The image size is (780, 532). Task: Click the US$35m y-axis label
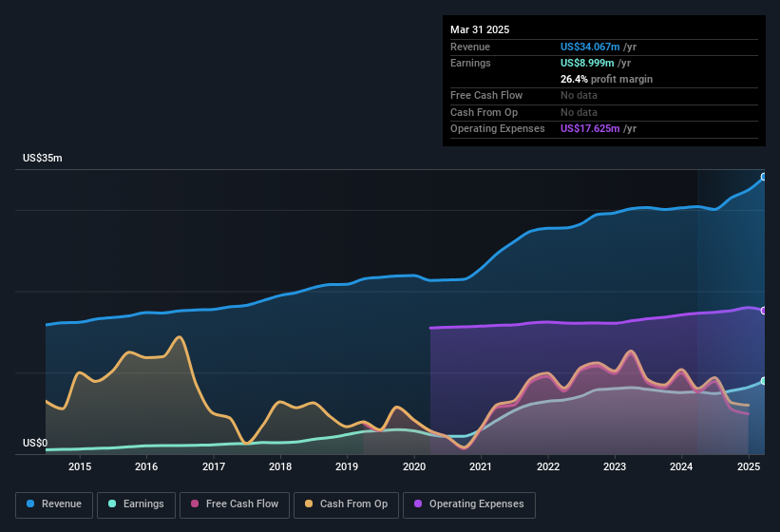tap(43, 158)
